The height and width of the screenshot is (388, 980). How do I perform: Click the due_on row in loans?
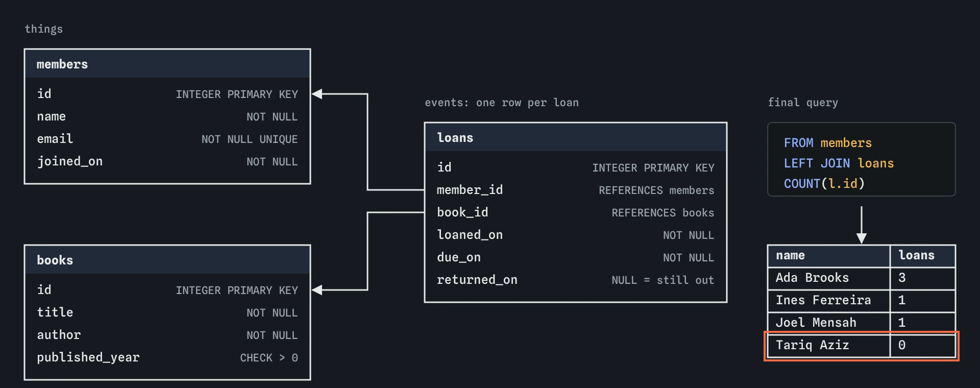click(x=576, y=257)
